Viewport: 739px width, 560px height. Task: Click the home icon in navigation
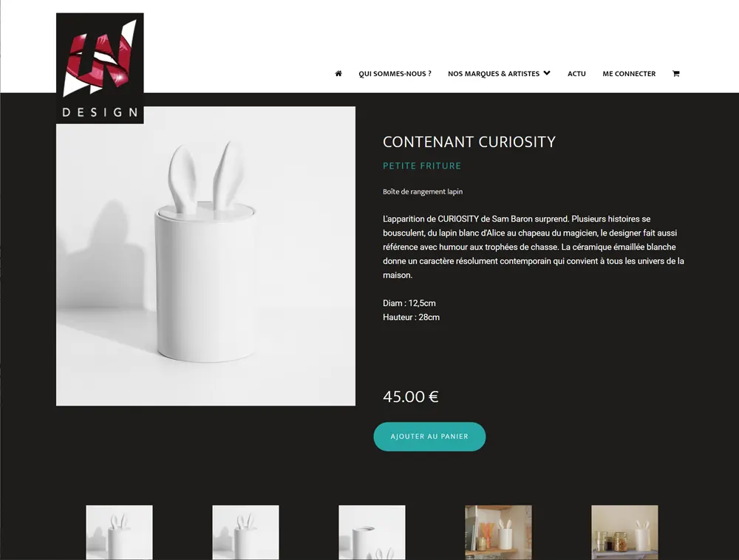click(338, 73)
